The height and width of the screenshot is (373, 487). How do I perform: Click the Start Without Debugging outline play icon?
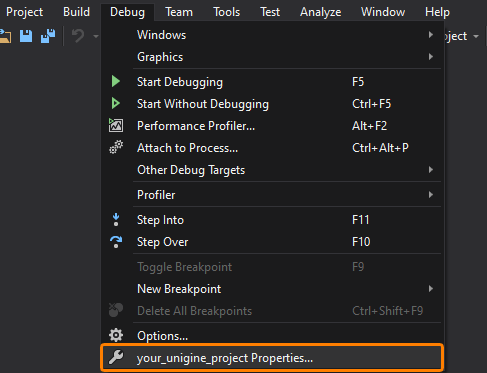[116, 103]
